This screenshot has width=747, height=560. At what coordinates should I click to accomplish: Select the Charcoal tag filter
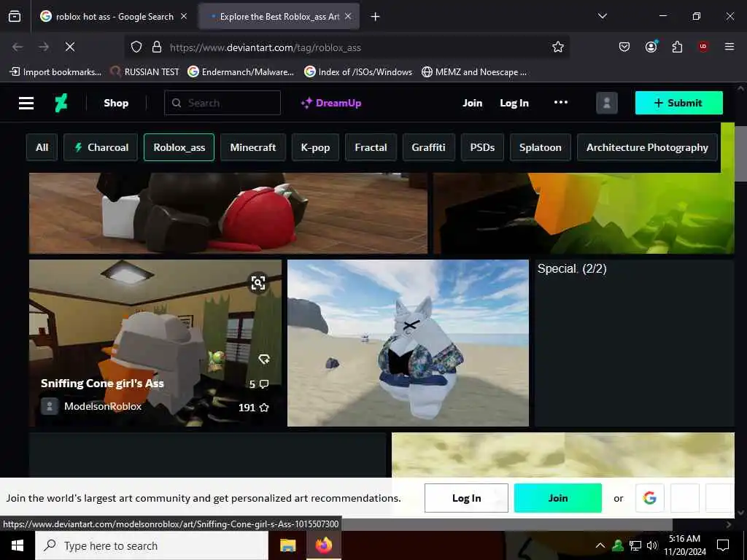coord(101,147)
